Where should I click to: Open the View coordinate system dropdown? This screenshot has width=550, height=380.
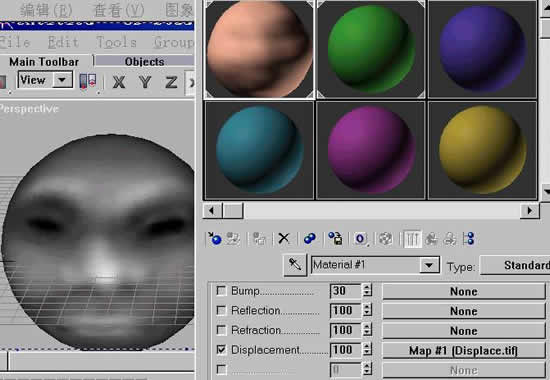pos(62,80)
